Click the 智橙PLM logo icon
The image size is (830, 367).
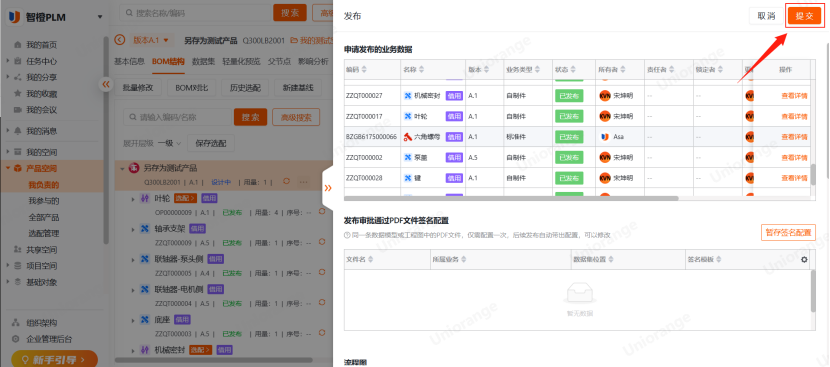pyautogui.click(x=15, y=16)
